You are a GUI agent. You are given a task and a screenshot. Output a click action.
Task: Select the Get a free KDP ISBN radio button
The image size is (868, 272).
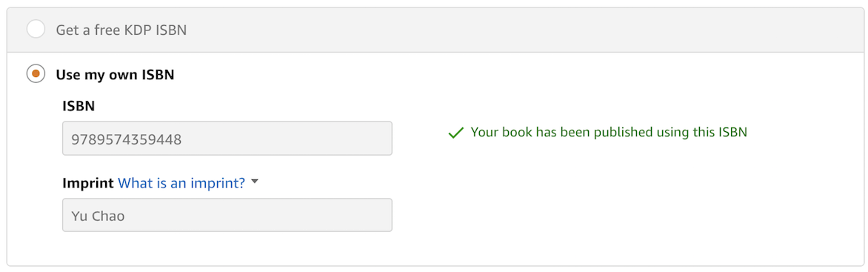36,30
